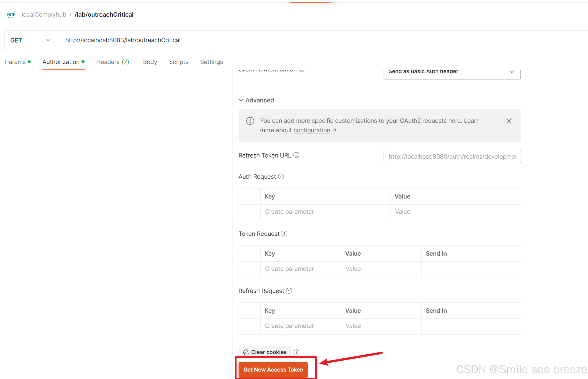The height and width of the screenshot is (379, 588).
Task: Click info icon beside Clear cookies
Action: pos(296,352)
